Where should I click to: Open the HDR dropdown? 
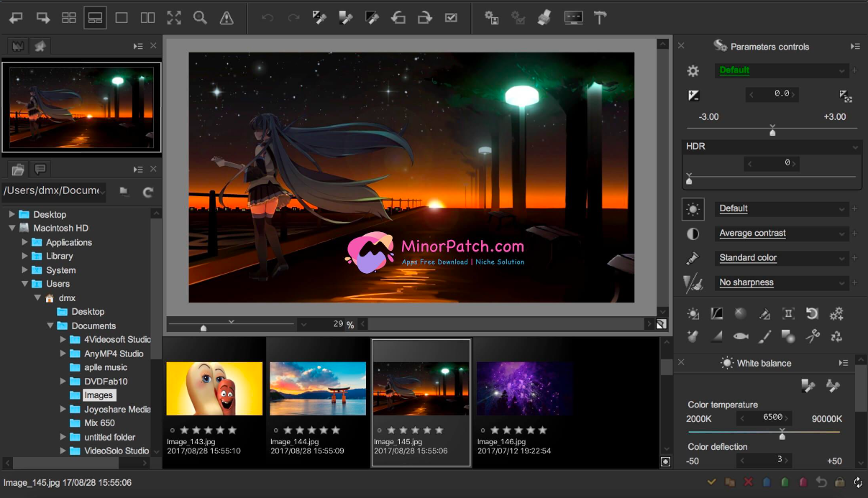772,147
